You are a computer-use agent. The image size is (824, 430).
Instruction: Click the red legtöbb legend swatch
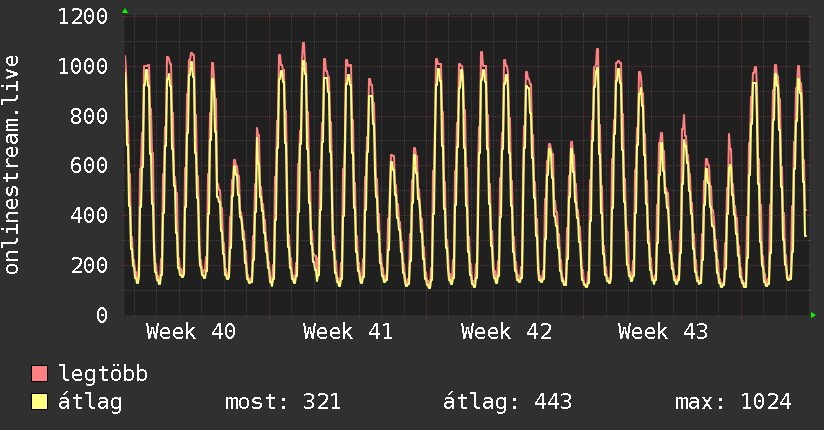click(x=40, y=374)
